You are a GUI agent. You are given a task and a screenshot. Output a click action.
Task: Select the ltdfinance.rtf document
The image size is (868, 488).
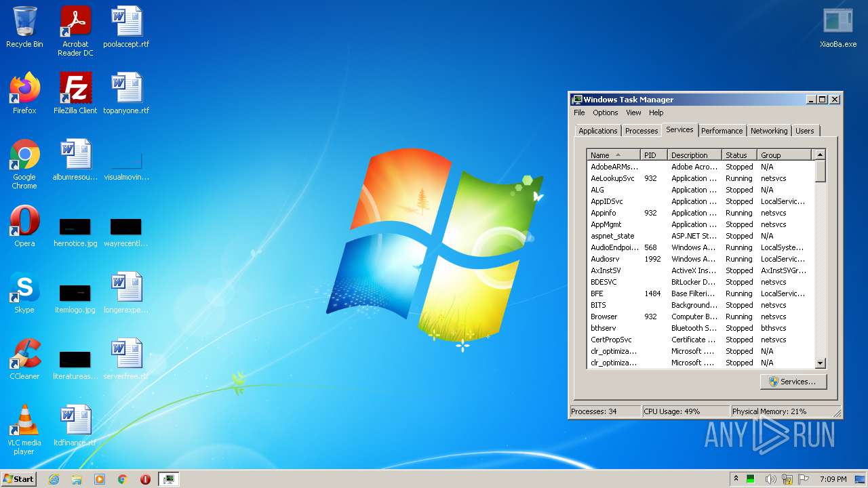point(75,426)
